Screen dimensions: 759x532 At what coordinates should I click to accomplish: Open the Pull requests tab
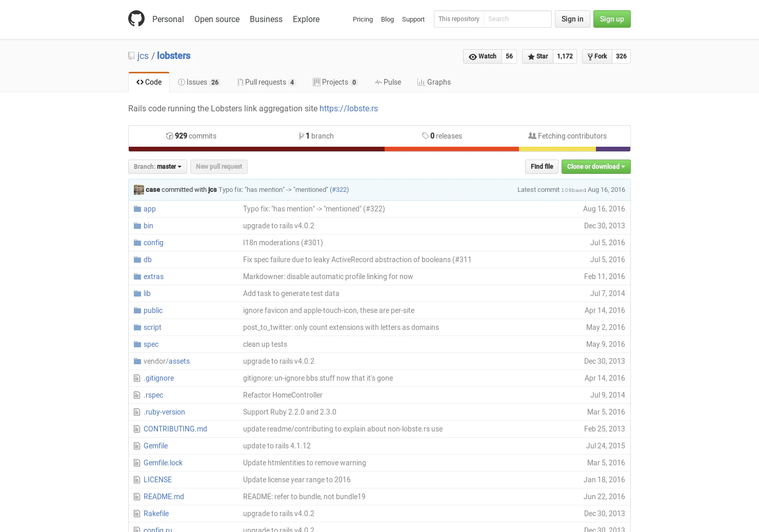pos(267,82)
